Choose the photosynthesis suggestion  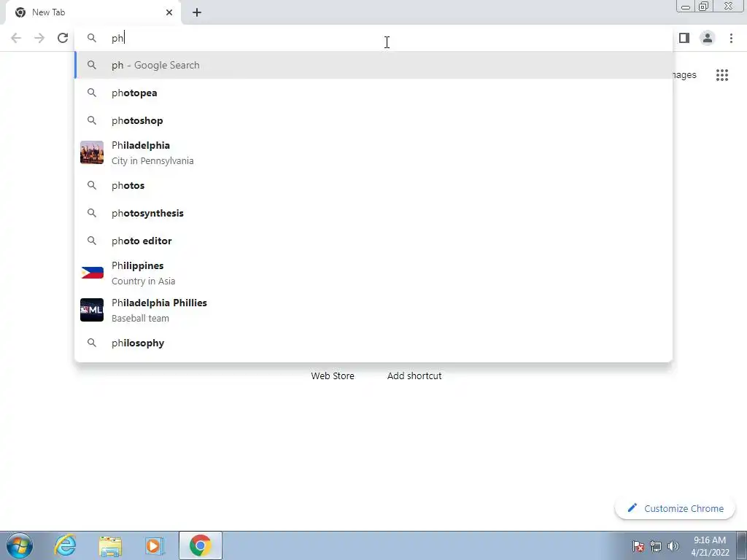373,213
